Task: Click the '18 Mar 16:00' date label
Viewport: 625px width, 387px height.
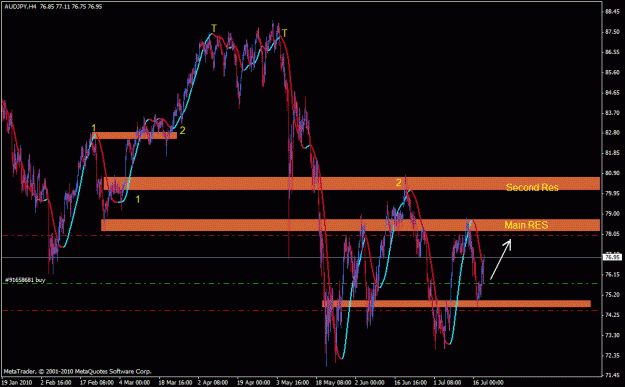Action: coord(174,383)
